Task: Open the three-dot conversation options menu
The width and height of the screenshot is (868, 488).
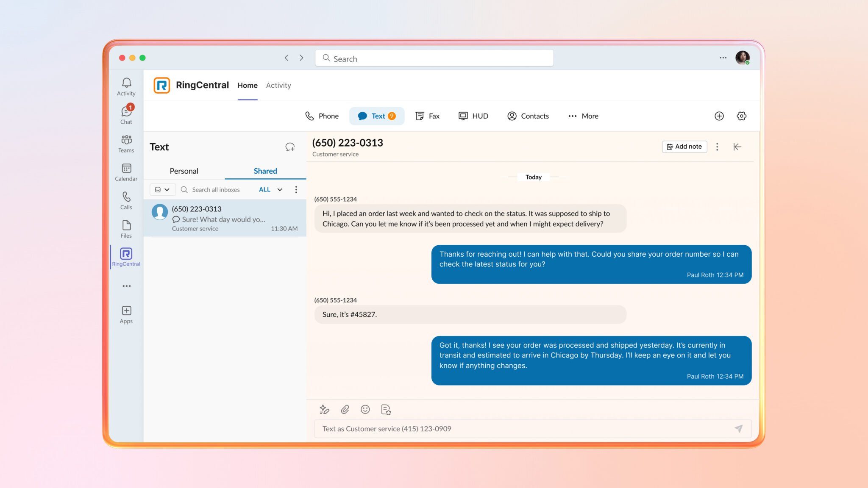Action: pyautogui.click(x=718, y=147)
